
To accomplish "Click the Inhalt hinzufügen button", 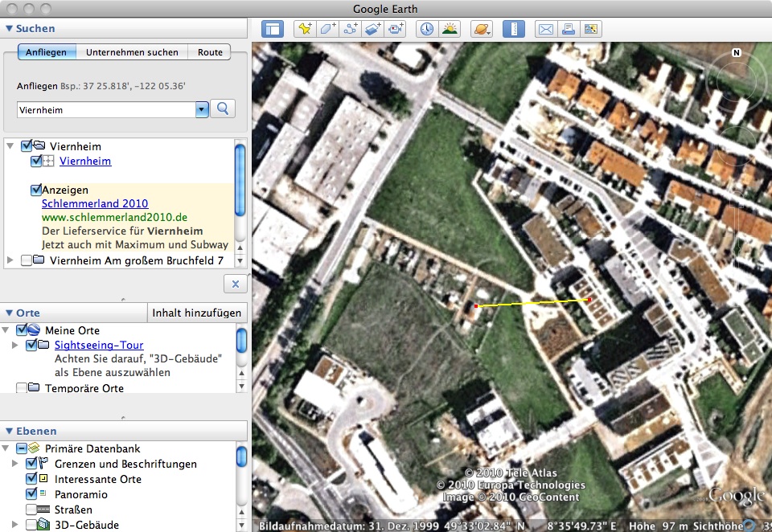I will point(196,313).
